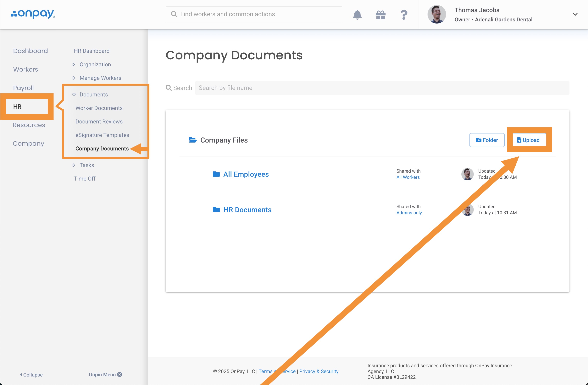588x385 pixels.
Task: Click the Upload button
Action: (x=529, y=140)
